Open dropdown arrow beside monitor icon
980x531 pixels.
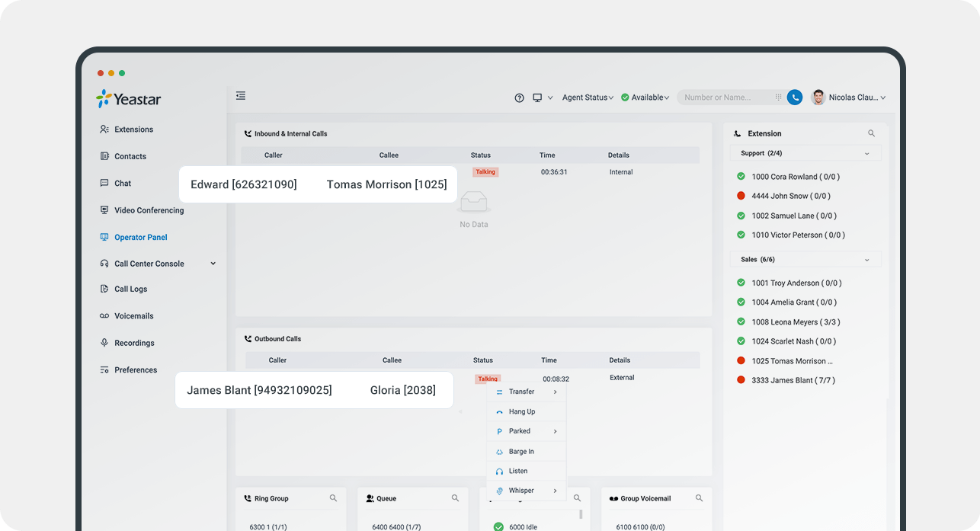550,98
